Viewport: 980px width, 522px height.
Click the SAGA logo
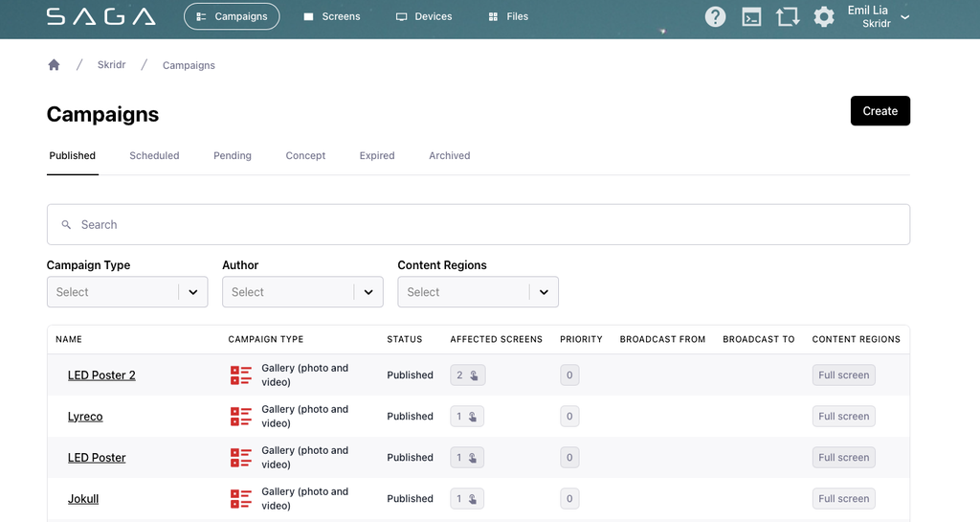101,17
